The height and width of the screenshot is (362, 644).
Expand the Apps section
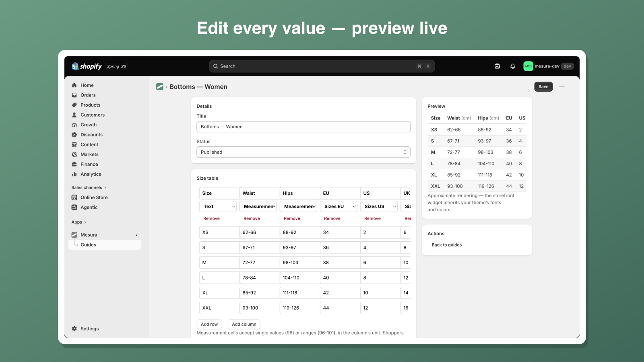click(x=79, y=222)
